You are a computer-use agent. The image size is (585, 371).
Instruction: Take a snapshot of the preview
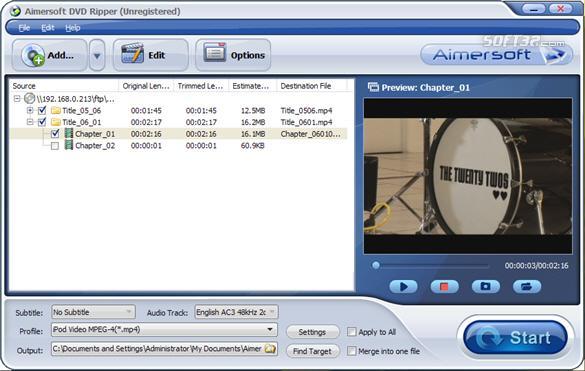click(485, 287)
